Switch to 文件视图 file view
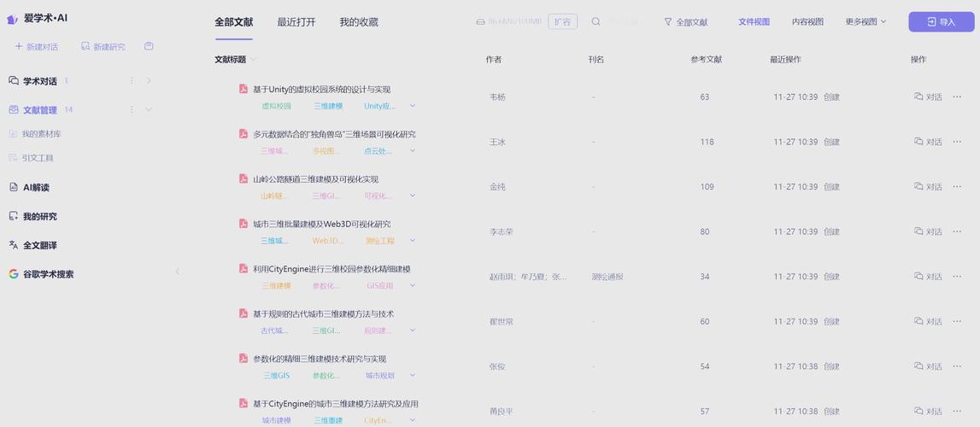The width and height of the screenshot is (980, 427). tap(754, 22)
